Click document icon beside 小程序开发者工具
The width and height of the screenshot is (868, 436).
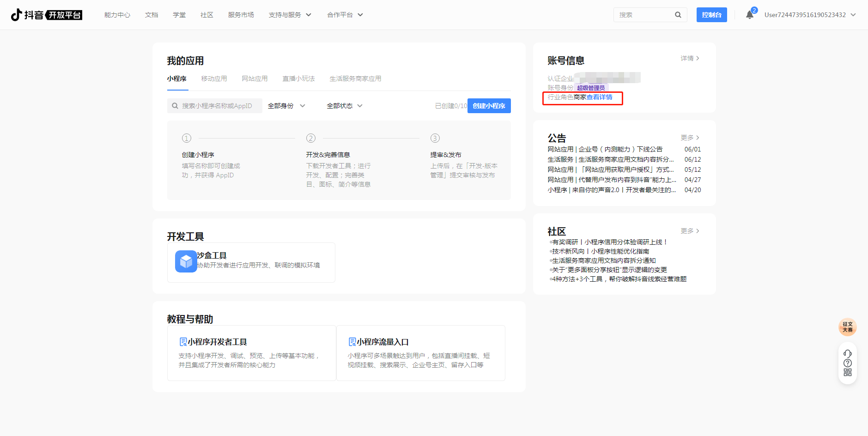(183, 342)
